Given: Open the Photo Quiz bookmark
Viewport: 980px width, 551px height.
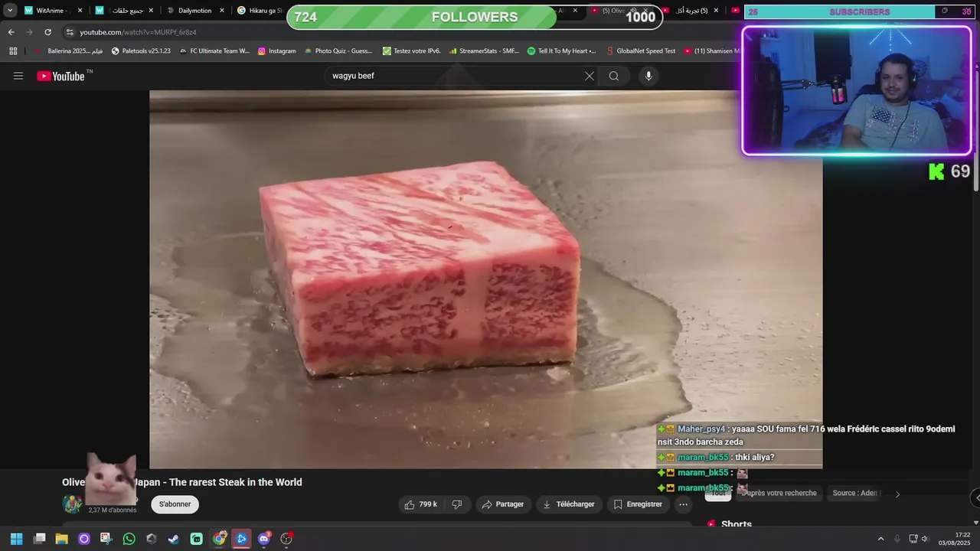Looking at the screenshot, I should coord(338,51).
